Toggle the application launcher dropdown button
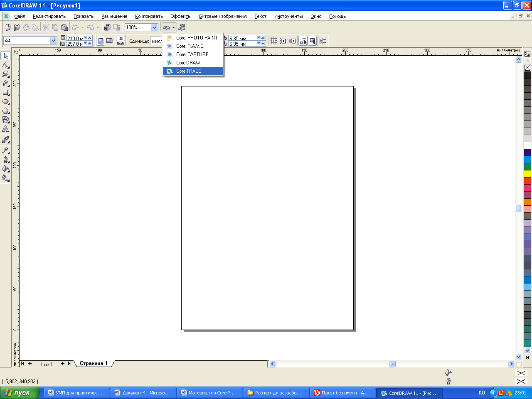This screenshot has height=399, width=532. [x=169, y=27]
